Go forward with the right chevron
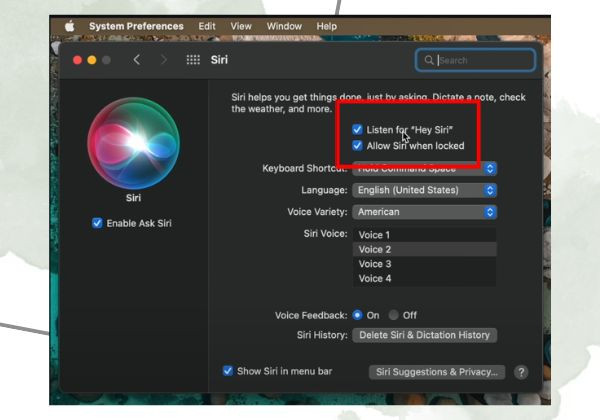Screen dimensions: 600x420 [163, 60]
